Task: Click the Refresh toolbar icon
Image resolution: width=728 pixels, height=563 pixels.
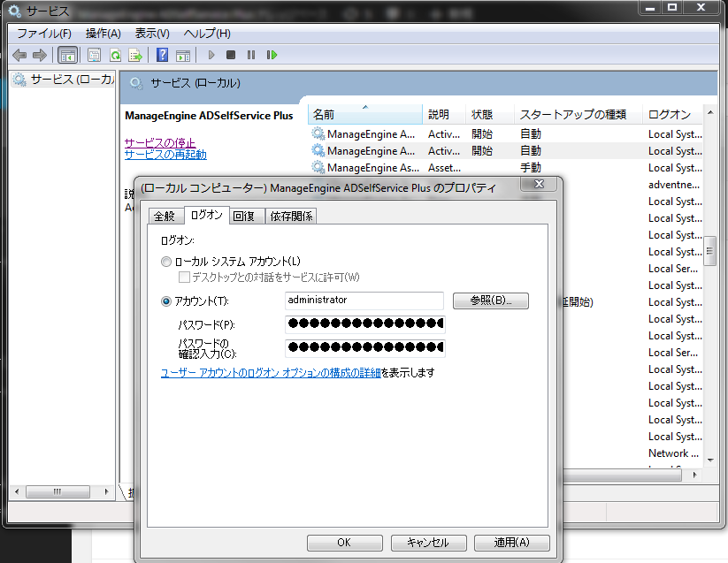Action: [115, 55]
